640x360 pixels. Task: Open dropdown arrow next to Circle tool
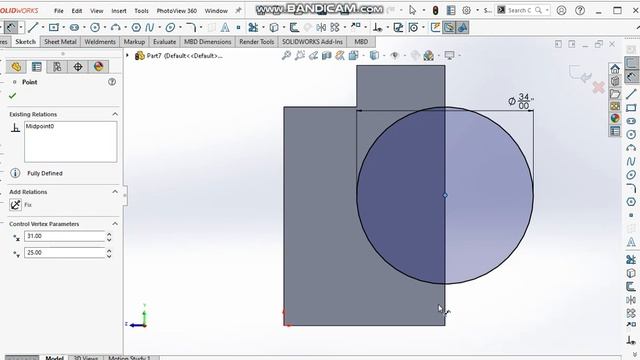point(104,27)
